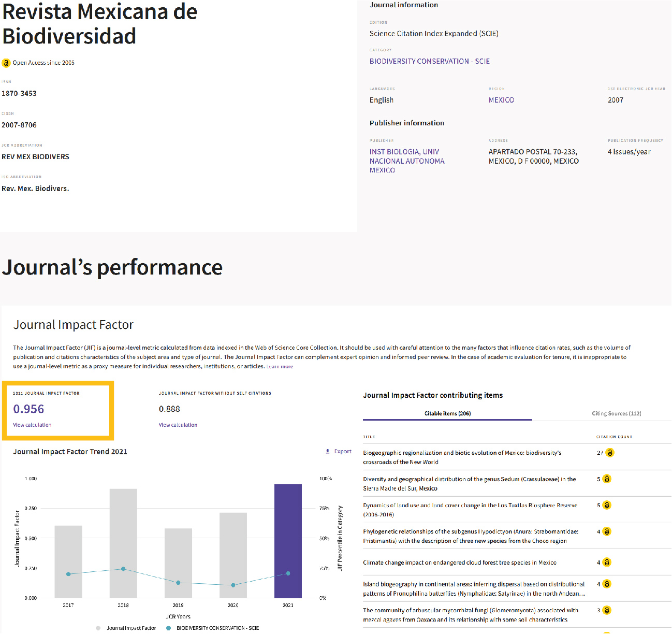Screen dimensions: 672x634
Task: Click the 2021 percentile data point on line
Action: [x=288, y=573]
